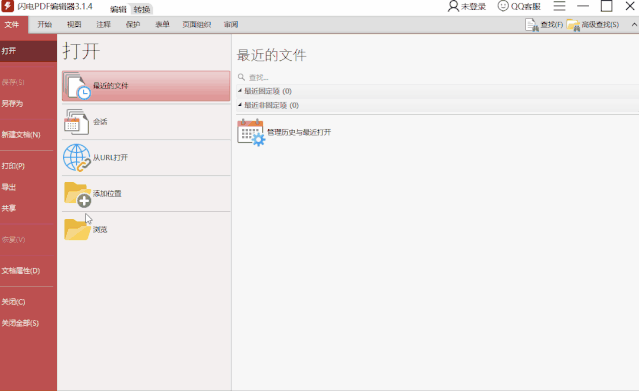Click the QQ客服 text label

point(526,7)
